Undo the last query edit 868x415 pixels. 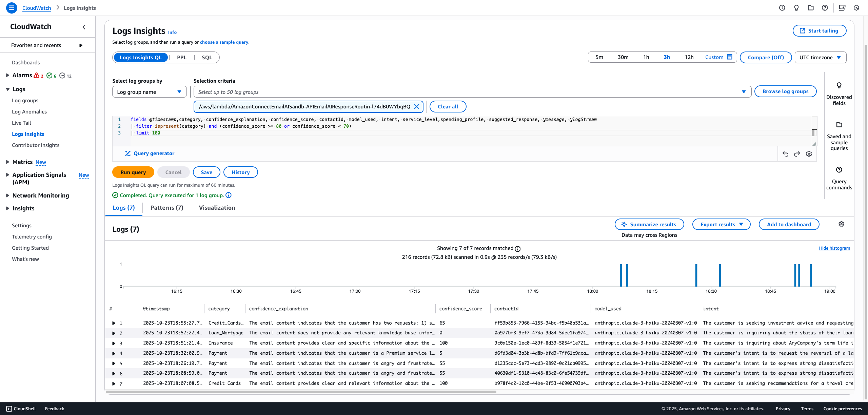pos(786,154)
